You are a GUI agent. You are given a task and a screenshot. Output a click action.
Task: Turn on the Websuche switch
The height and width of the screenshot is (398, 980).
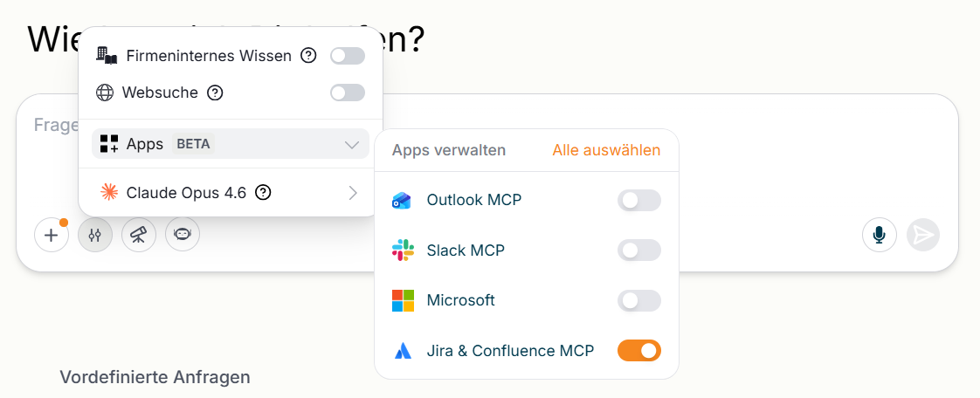point(348,93)
